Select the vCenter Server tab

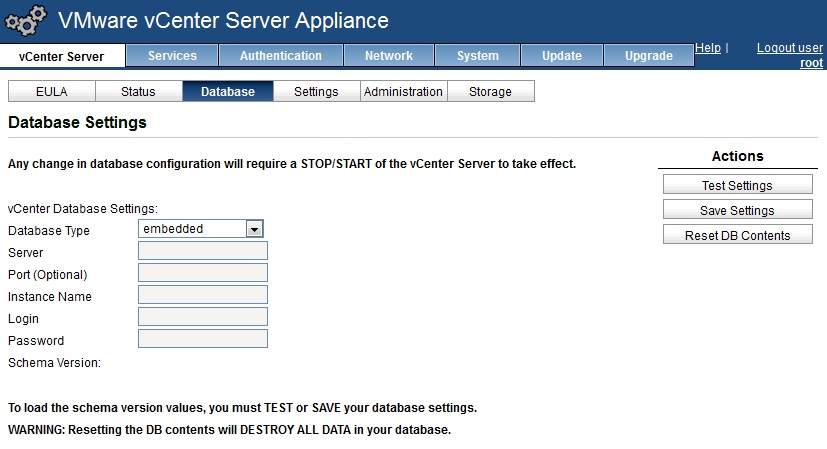click(x=62, y=56)
